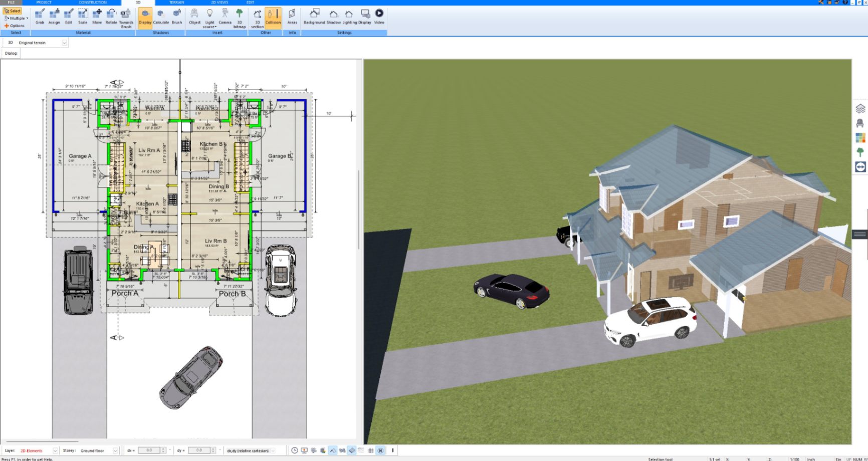This screenshot has height=461, width=868.
Task: Select the Rotate material tool
Action: [x=111, y=17]
